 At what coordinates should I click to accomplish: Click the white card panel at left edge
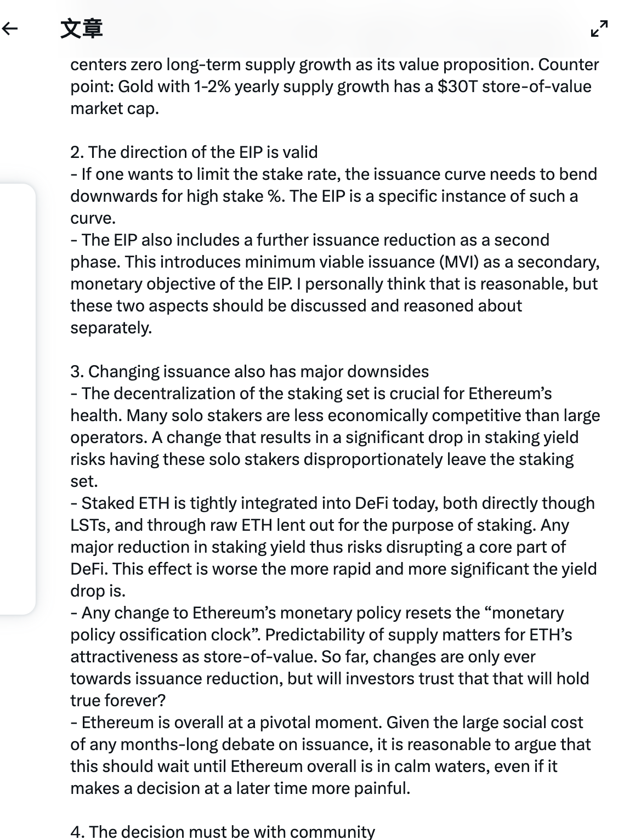[18, 399]
